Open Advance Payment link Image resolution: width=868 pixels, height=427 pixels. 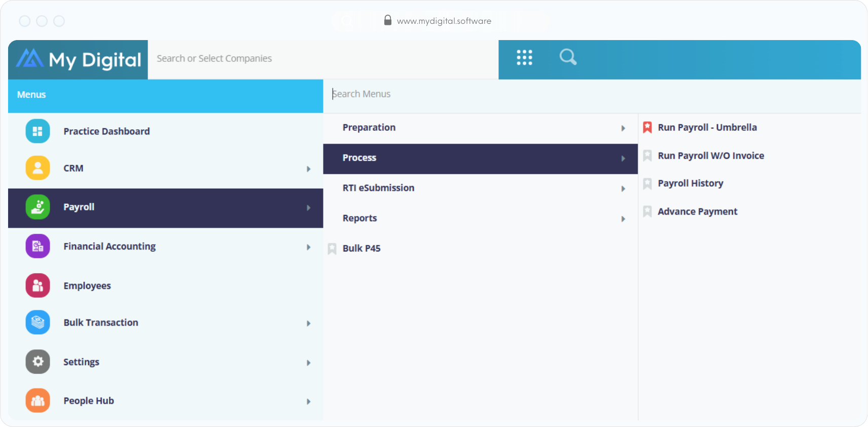click(697, 211)
